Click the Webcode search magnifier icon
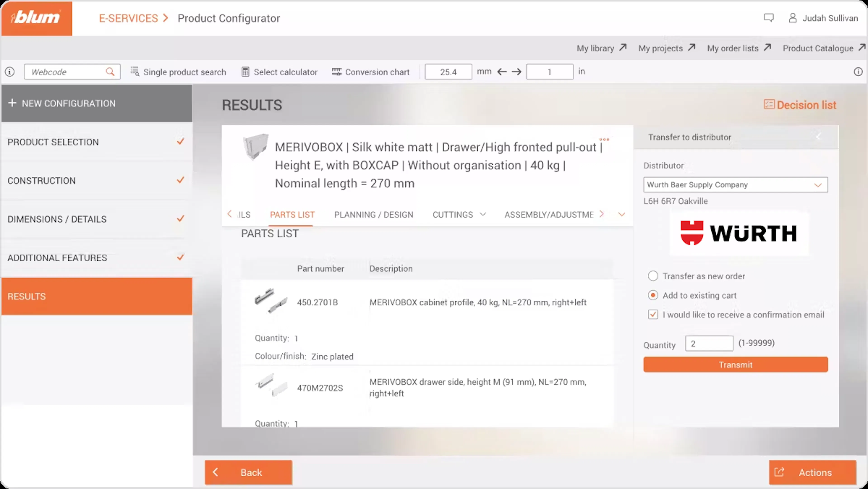Viewport: 868px width, 489px height. click(x=110, y=72)
